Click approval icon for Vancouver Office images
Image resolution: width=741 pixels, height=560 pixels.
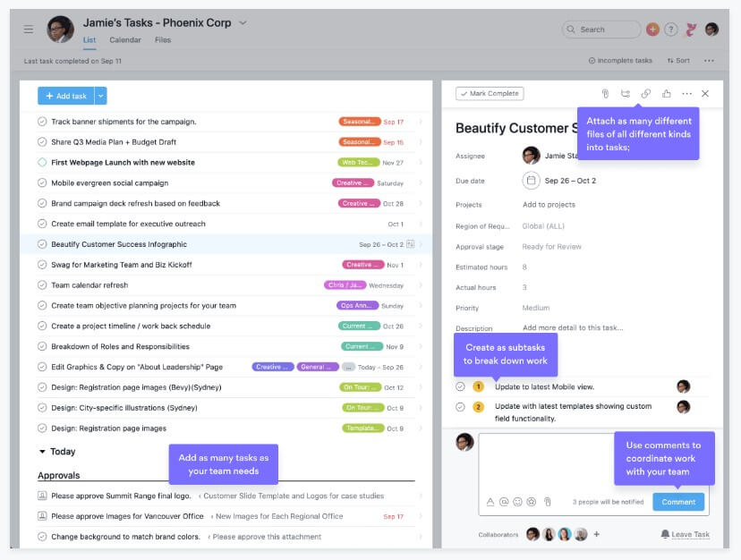[x=42, y=516]
